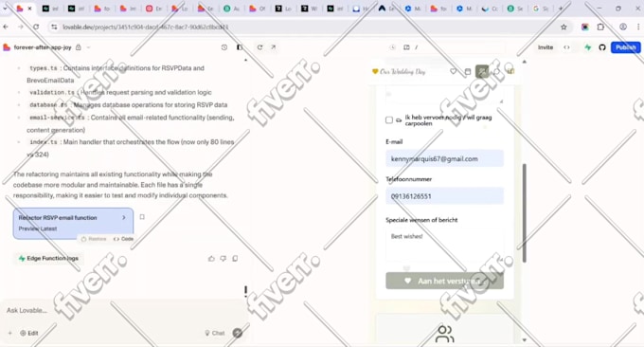This screenshot has height=347, width=644.
Task: Click the heart icon in wedding navbar
Action: click(x=453, y=71)
